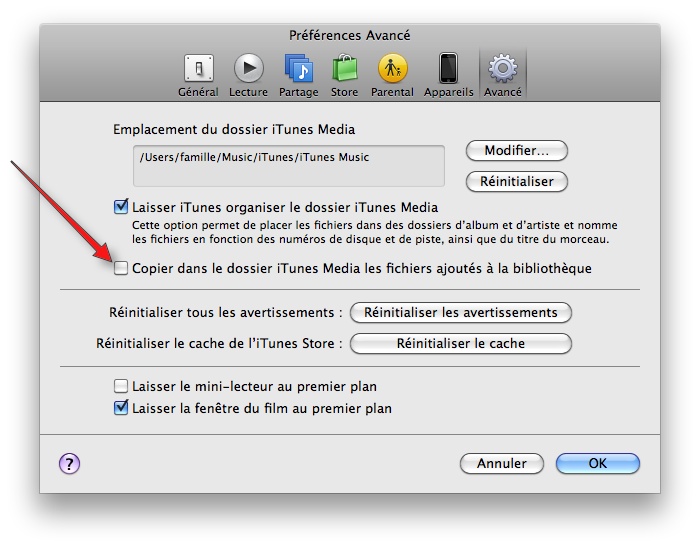Open the Général preferences pane
The image size is (700, 549).
click(198, 75)
